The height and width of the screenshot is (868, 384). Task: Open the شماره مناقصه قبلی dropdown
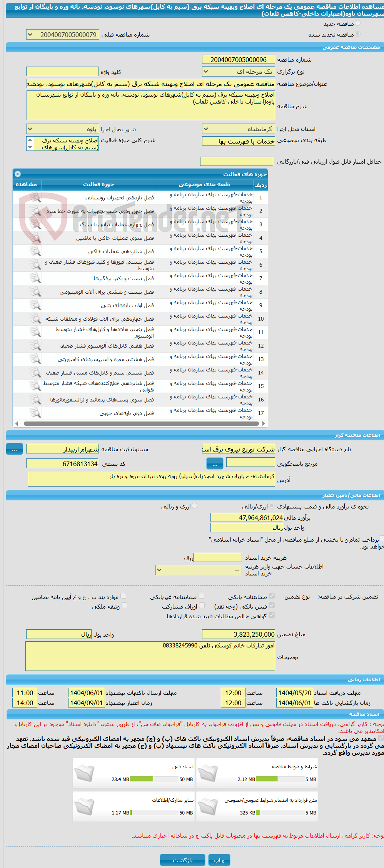(x=63, y=35)
